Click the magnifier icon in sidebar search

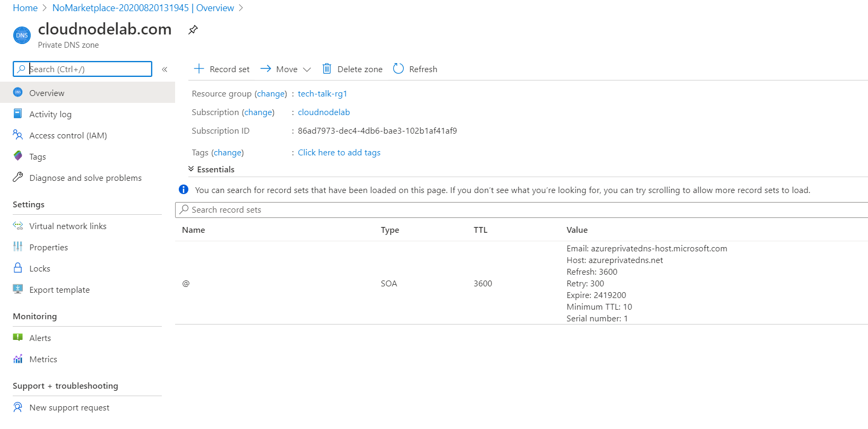[x=21, y=69]
